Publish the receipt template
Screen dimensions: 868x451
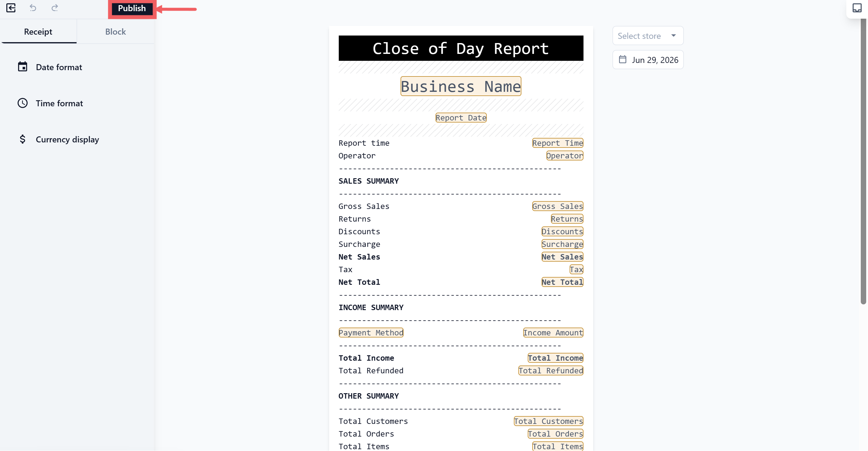(x=132, y=8)
